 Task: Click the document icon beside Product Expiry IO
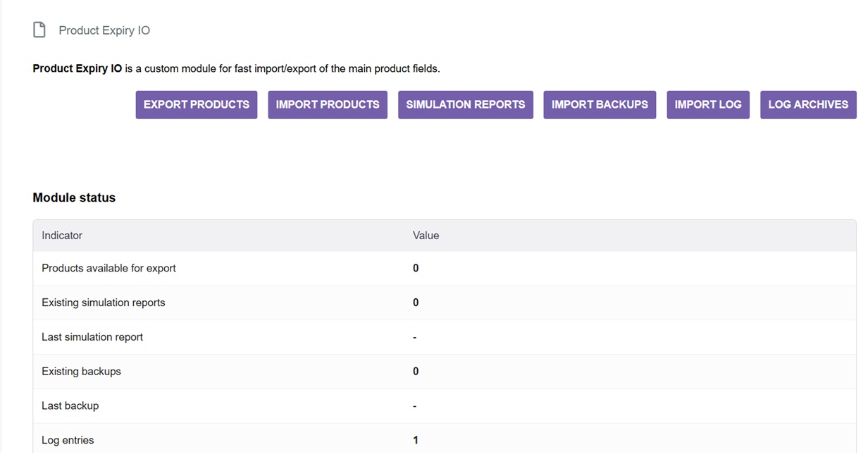pos(39,30)
